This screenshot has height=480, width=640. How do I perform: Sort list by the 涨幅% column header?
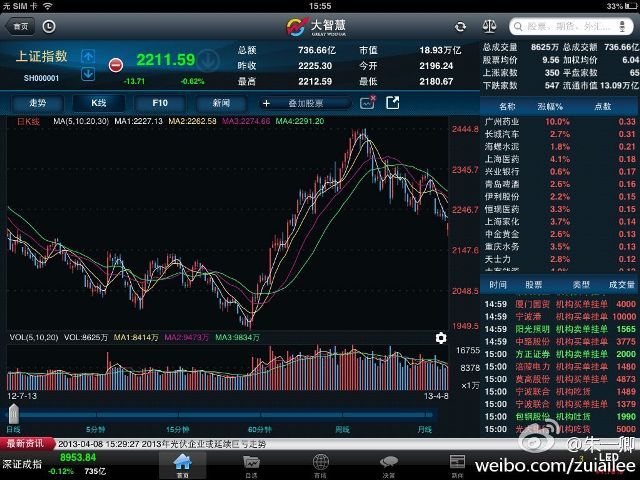tap(550, 107)
